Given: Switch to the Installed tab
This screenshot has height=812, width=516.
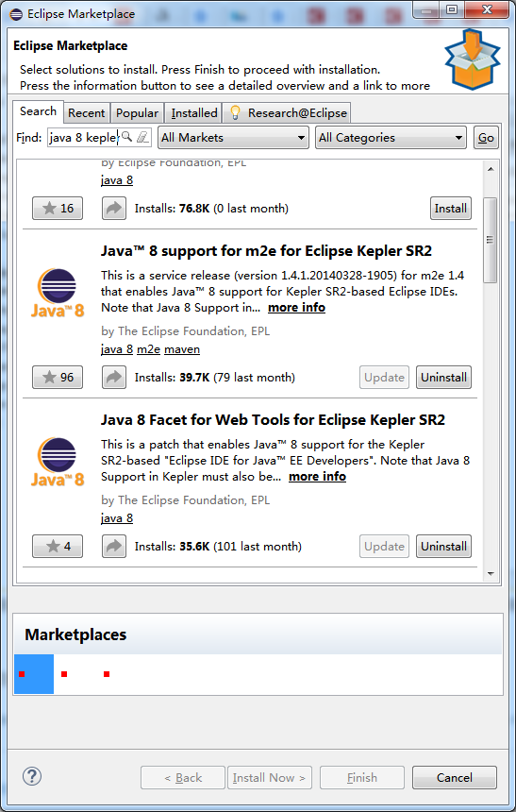Looking at the screenshot, I should (194, 113).
